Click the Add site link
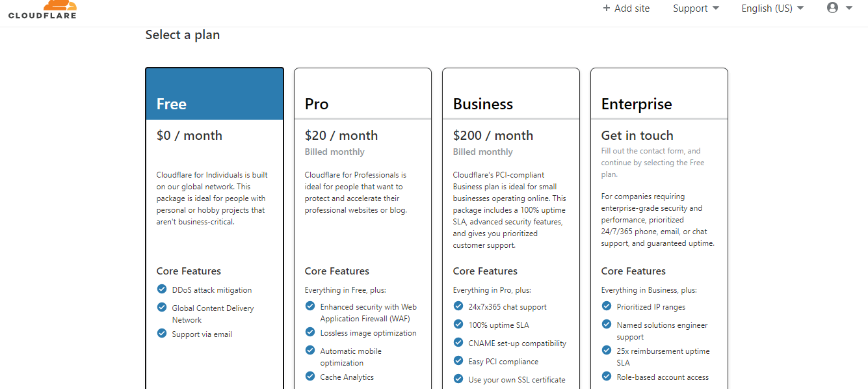The width and height of the screenshot is (868, 389). (631, 8)
